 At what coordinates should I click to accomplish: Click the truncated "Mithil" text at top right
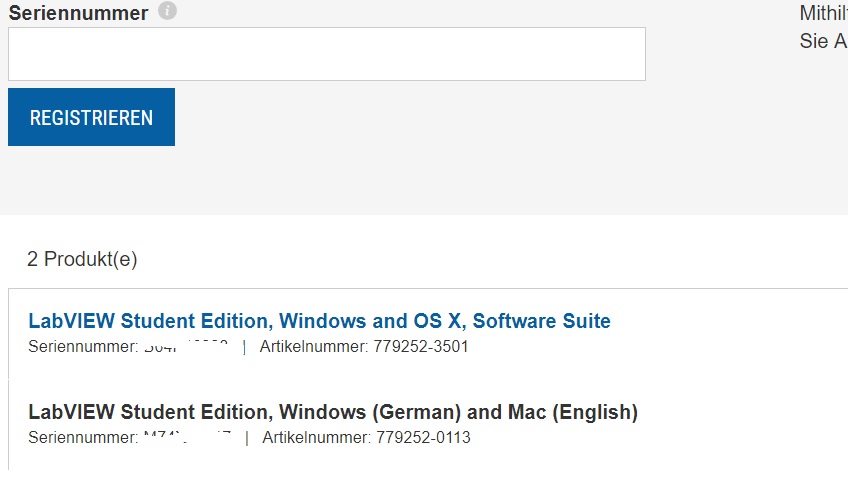823,14
